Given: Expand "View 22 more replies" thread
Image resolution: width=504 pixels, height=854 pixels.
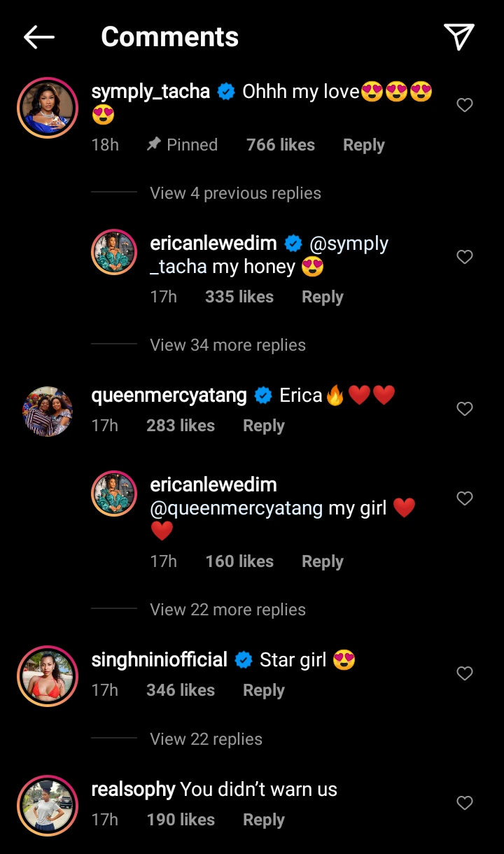Looking at the screenshot, I should pyautogui.click(x=227, y=610).
